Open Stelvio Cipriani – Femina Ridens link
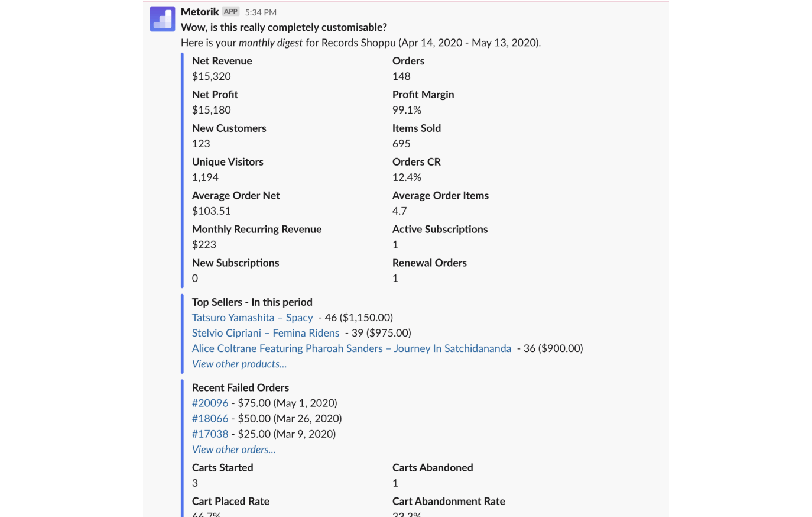The width and height of the screenshot is (812, 517). click(x=265, y=333)
